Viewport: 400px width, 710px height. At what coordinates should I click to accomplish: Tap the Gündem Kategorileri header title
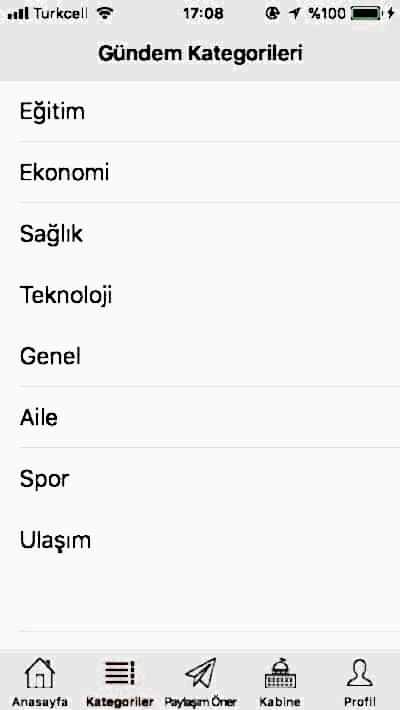(200, 53)
